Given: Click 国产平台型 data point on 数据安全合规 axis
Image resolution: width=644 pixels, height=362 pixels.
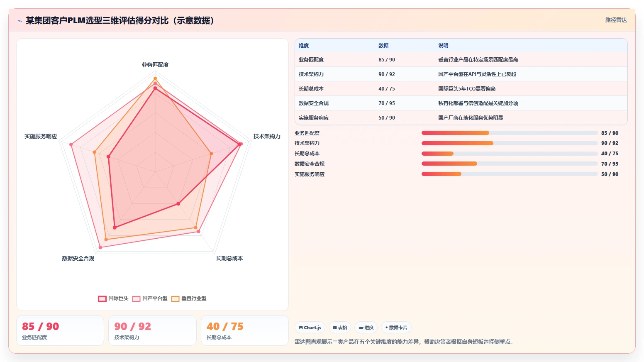Looking at the screenshot, I should [100, 248].
